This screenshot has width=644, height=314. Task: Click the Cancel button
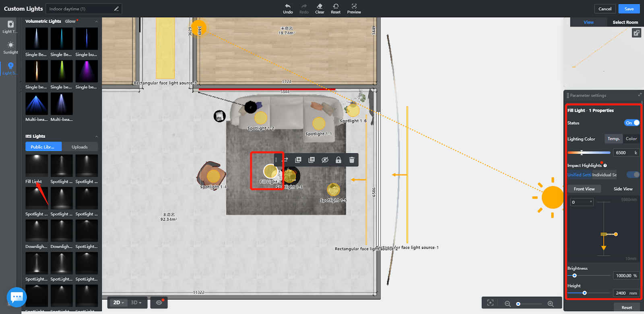coord(605,9)
